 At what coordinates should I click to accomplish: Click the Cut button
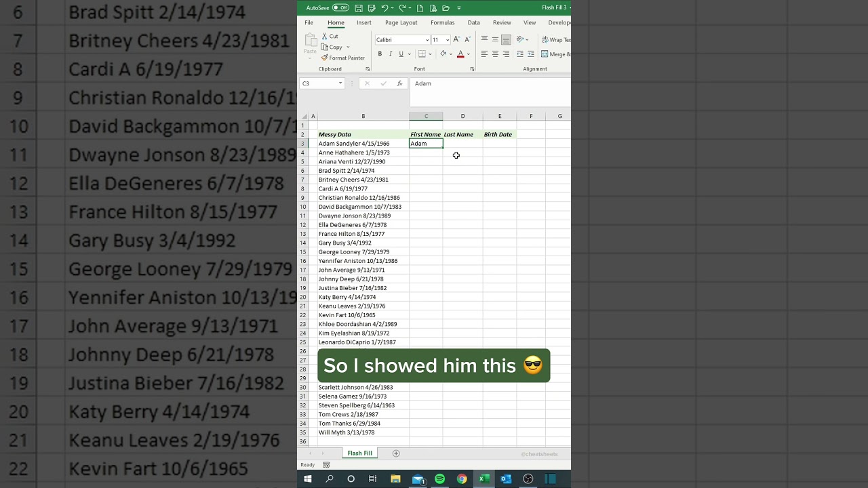[x=330, y=37]
